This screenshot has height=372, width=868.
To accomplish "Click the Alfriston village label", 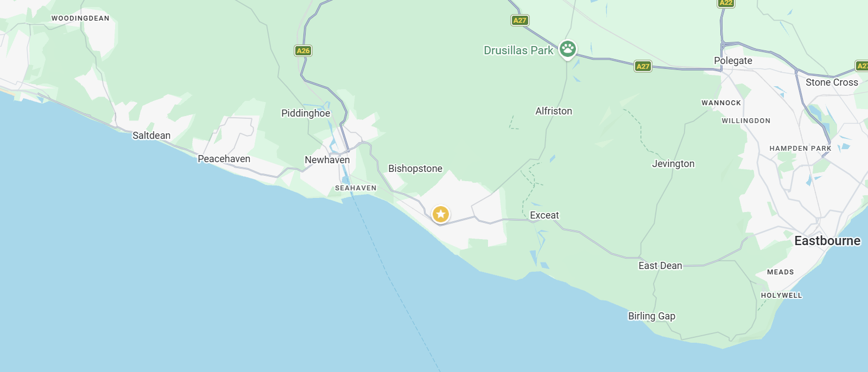I will [x=554, y=111].
